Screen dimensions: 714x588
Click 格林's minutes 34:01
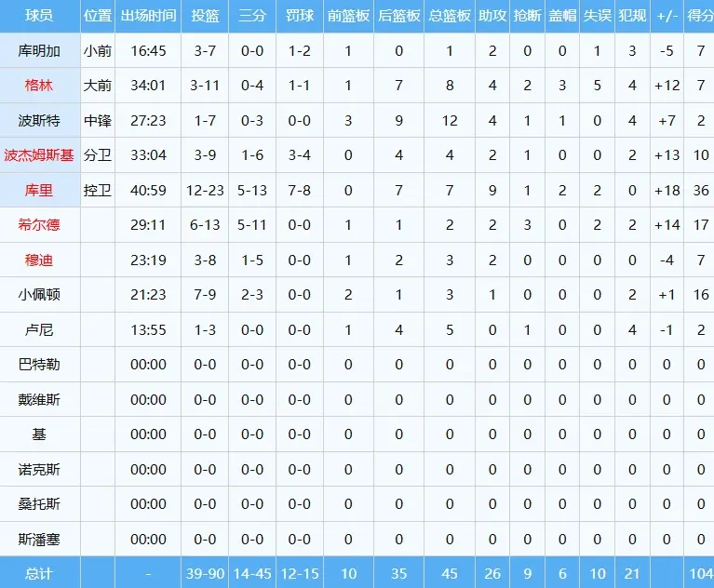point(148,86)
